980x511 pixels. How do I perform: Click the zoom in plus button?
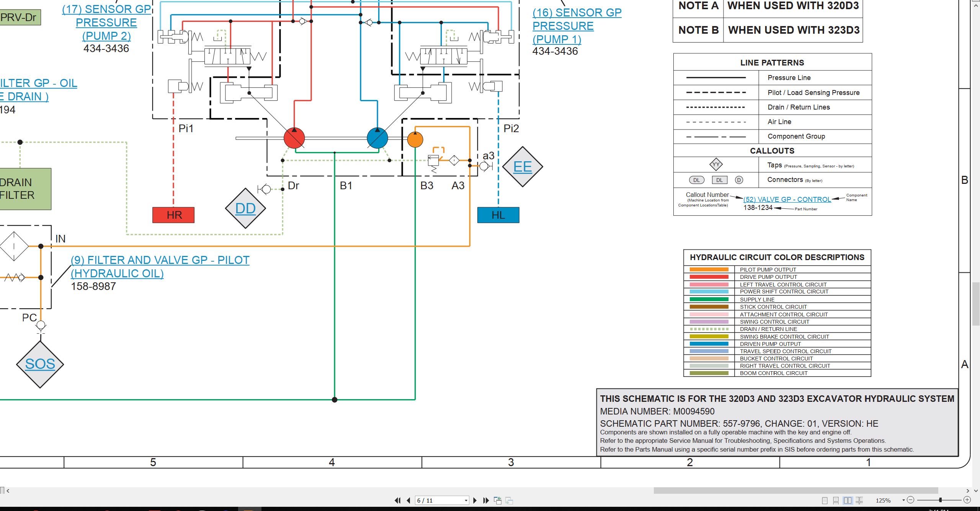coord(967,500)
